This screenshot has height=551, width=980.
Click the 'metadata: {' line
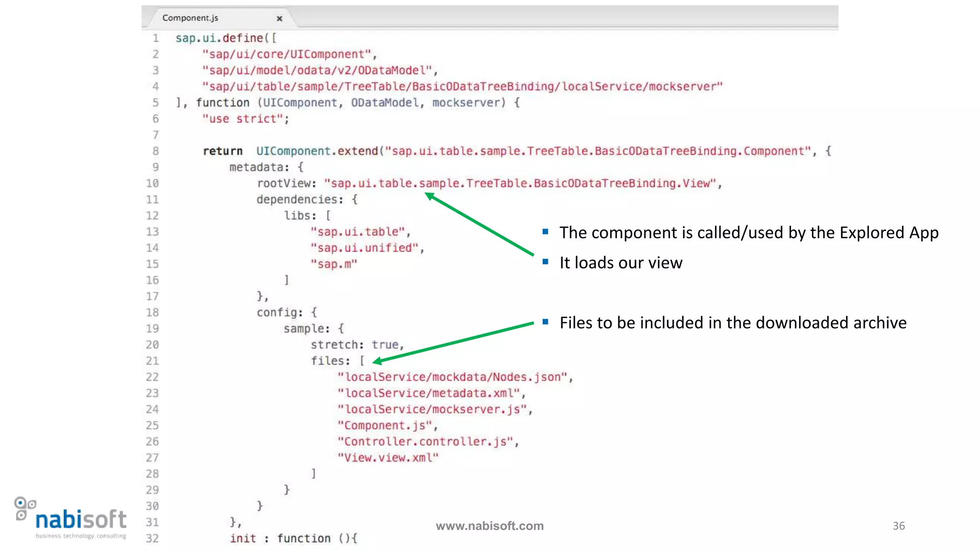pyautogui.click(x=266, y=167)
